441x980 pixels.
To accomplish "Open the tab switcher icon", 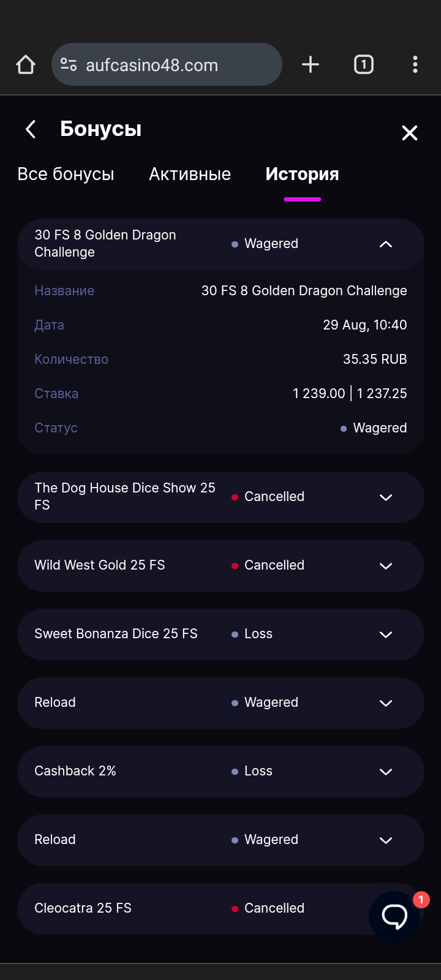I will coord(364,65).
